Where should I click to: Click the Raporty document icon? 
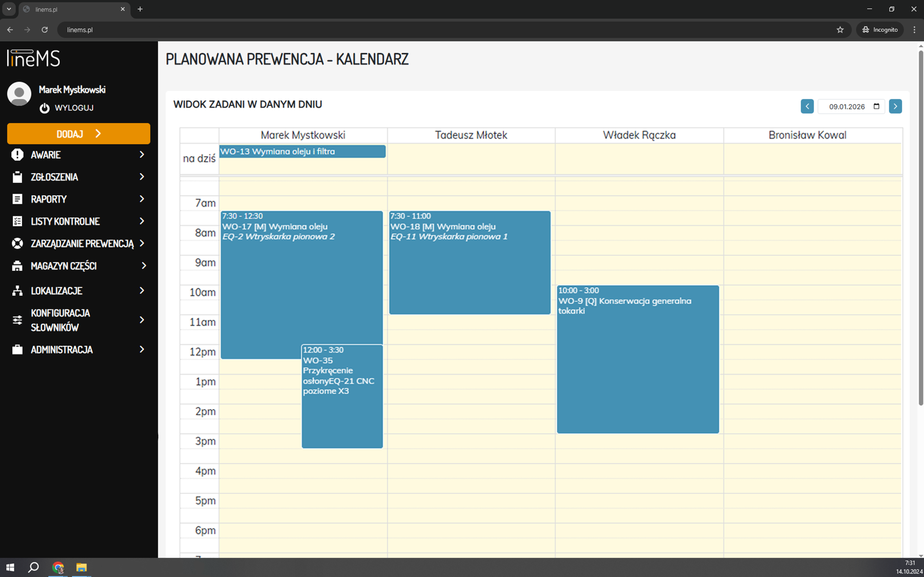tap(17, 199)
